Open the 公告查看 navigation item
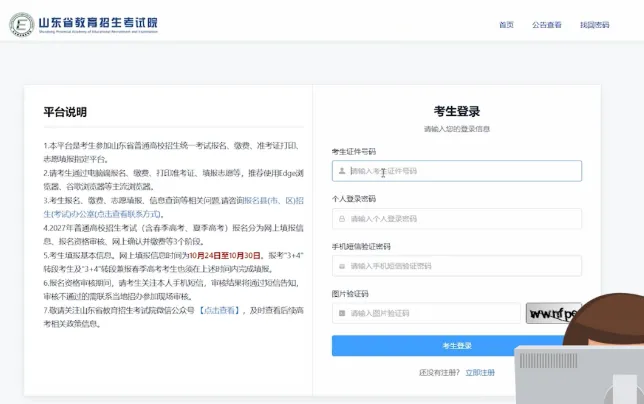This screenshot has height=404, width=644. pos(547,25)
